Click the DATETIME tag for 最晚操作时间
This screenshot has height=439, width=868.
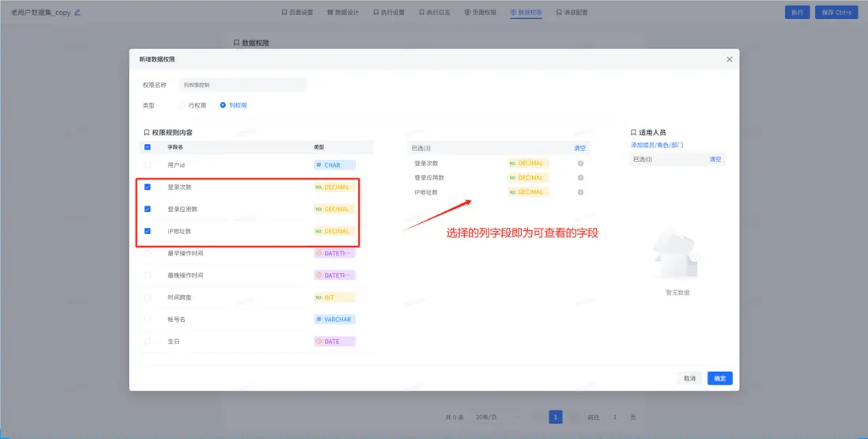click(334, 275)
